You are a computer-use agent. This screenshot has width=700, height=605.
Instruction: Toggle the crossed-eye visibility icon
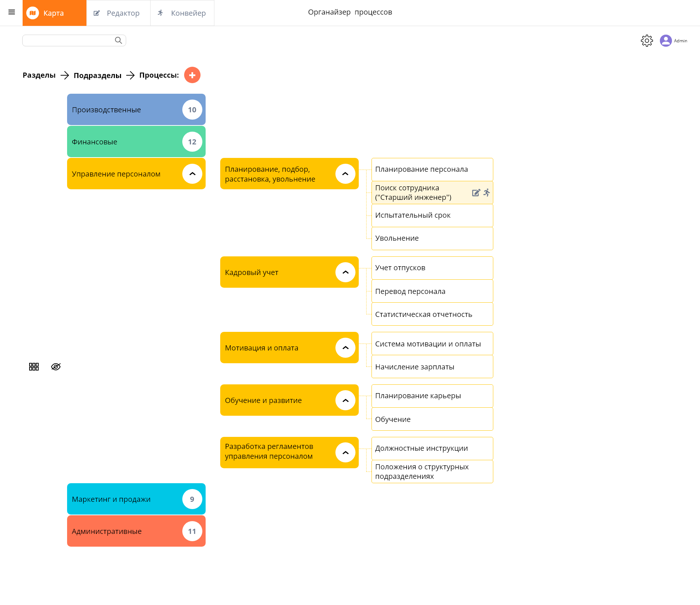click(x=56, y=367)
